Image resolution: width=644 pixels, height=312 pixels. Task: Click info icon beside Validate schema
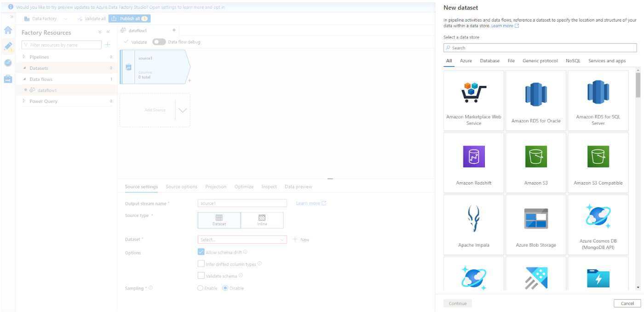[241, 276]
